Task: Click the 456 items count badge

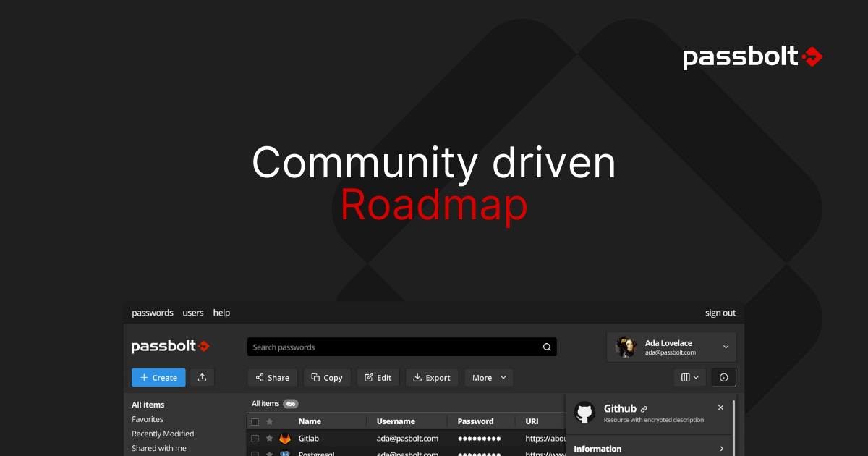Action: [291, 404]
